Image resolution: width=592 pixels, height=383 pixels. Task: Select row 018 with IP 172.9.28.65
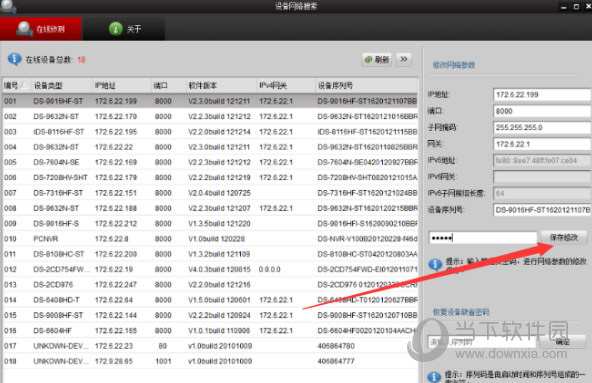pos(210,361)
